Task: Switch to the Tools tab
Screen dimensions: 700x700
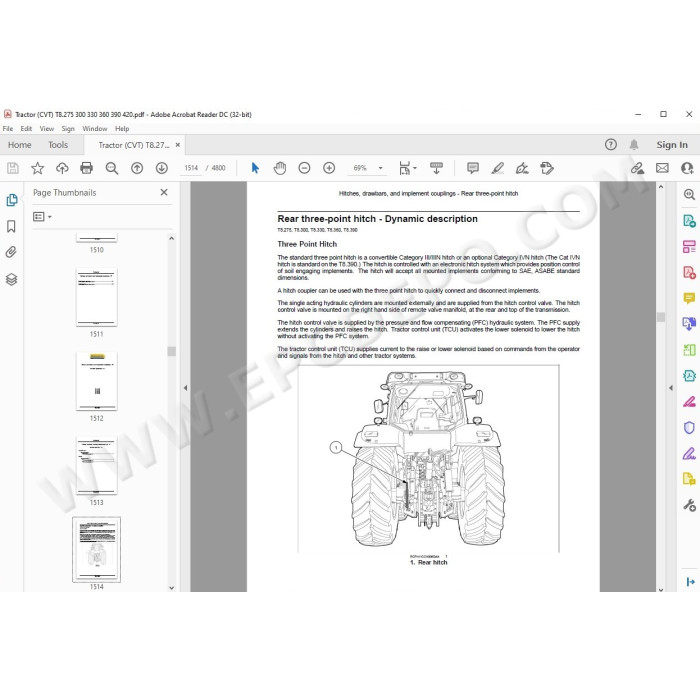Action: coord(58,145)
